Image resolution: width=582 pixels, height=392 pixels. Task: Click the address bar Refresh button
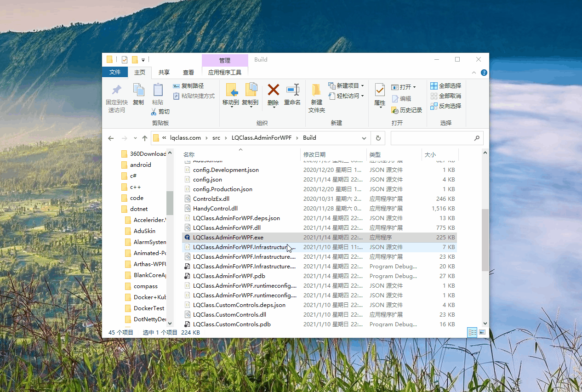[378, 138]
